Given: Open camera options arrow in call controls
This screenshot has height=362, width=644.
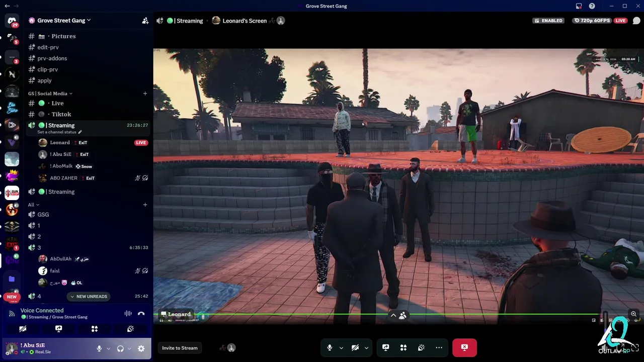Looking at the screenshot, I should pyautogui.click(x=366, y=347).
